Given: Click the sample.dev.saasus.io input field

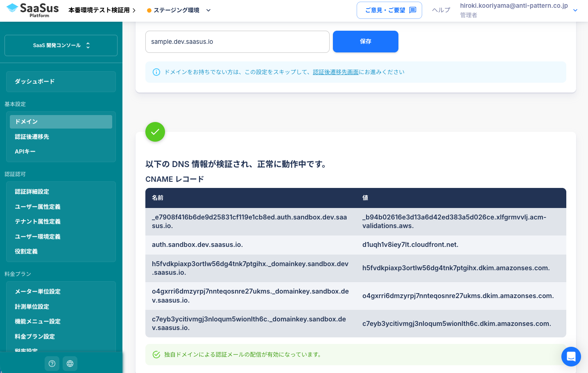Looking at the screenshot, I should (x=237, y=41).
